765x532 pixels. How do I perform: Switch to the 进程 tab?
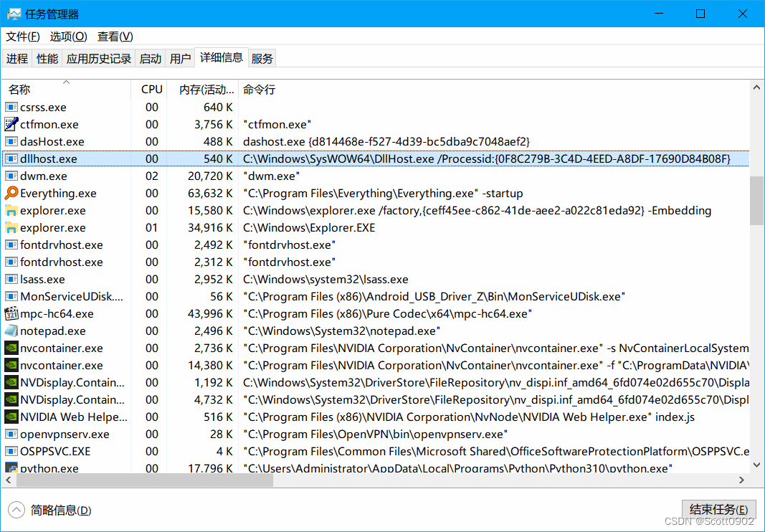17,59
